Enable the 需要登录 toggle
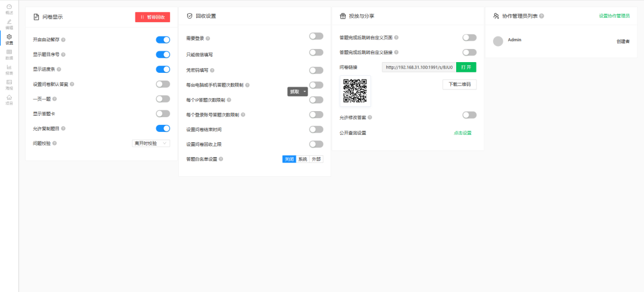 point(316,36)
